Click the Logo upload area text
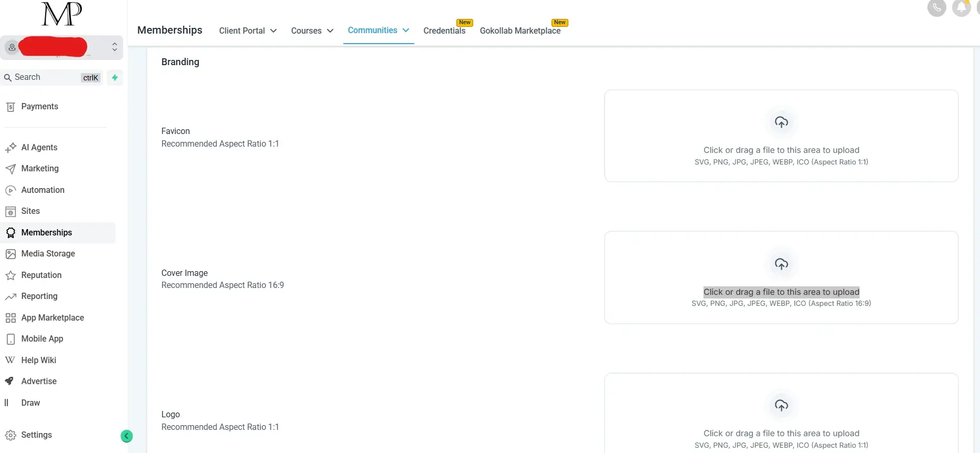 pos(781,434)
